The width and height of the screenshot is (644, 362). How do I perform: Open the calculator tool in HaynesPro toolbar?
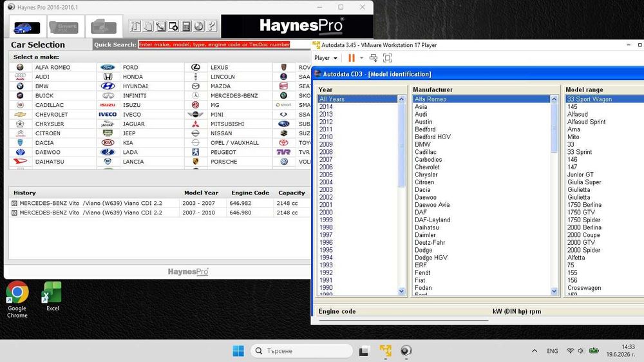coord(186,26)
